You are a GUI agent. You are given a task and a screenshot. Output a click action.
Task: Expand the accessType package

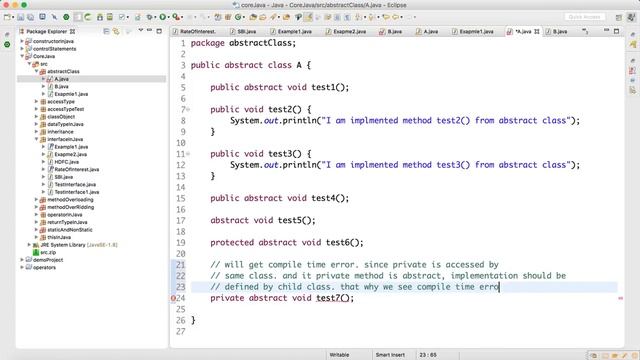(36, 102)
